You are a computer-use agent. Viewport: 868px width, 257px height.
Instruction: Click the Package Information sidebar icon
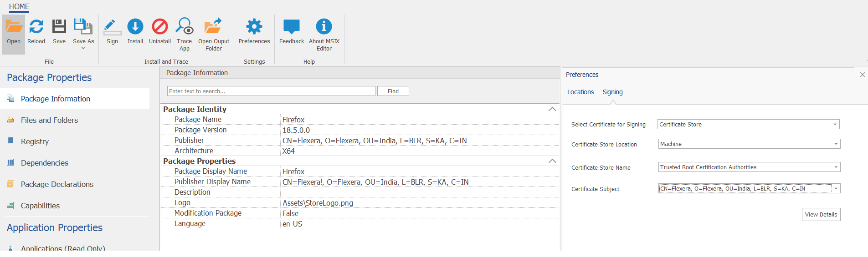click(x=10, y=98)
